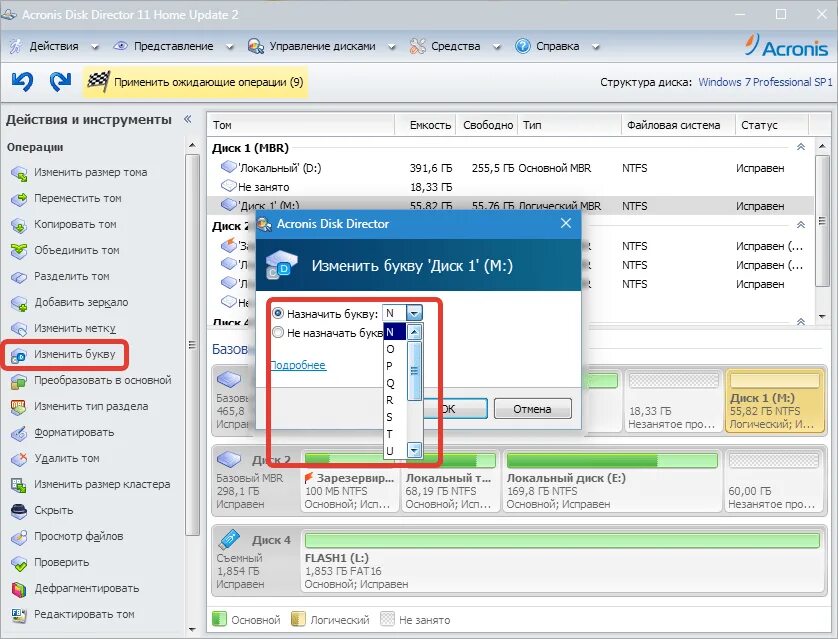
Task: Click the Изменить метку icon
Action: pyautogui.click(x=19, y=329)
